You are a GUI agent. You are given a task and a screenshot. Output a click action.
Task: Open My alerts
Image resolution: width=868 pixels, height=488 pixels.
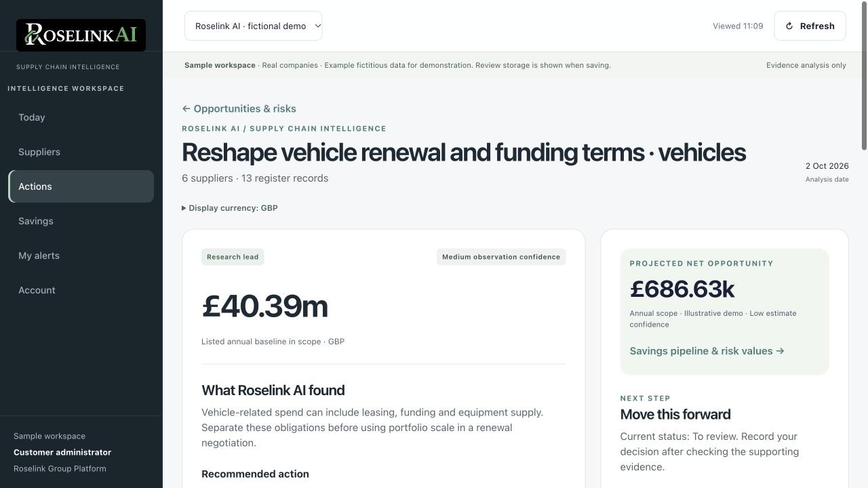tap(81, 256)
